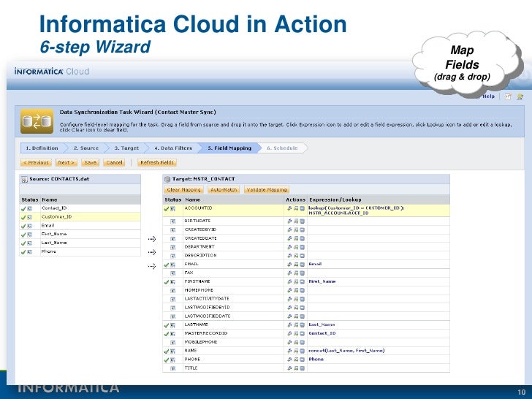Image resolution: width=532 pixels, height=399 pixels.
Task: Click the Expression icon for ACCOUNTID
Action: click(x=289, y=208)
